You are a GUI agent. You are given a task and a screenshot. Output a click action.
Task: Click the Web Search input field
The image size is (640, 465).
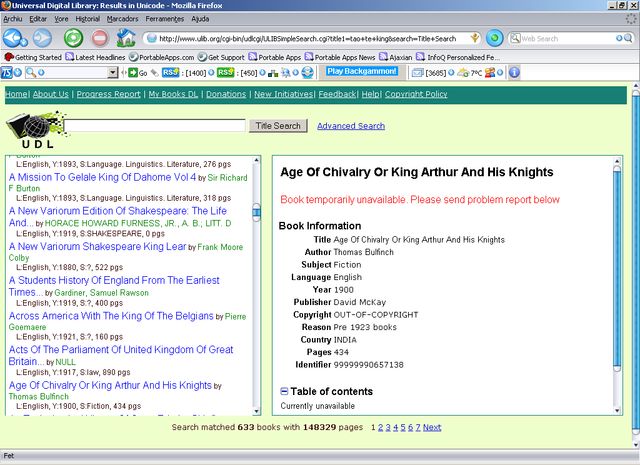click(568, 38)
